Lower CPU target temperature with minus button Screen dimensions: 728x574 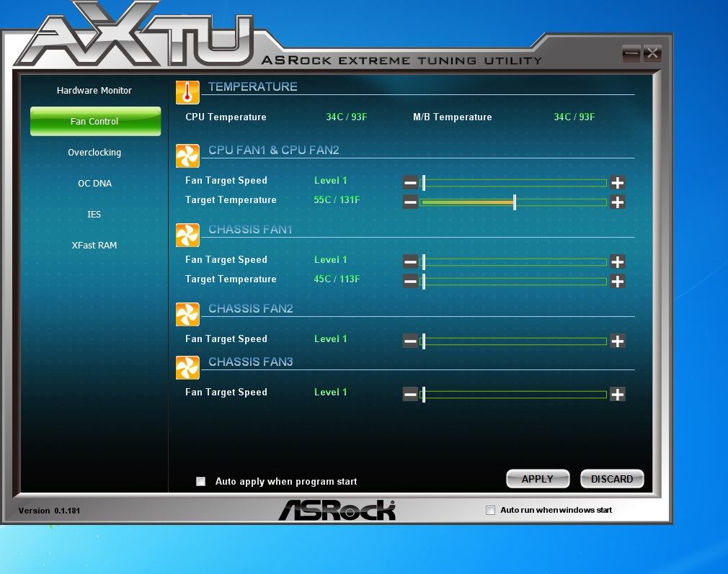tap(410, 202)
